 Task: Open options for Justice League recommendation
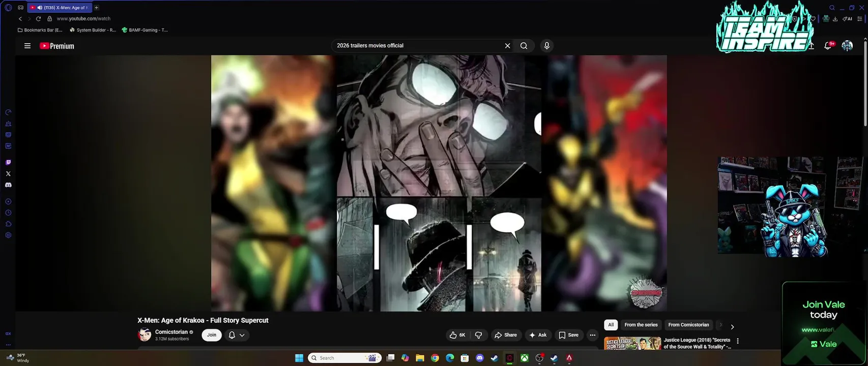point(738,341)
